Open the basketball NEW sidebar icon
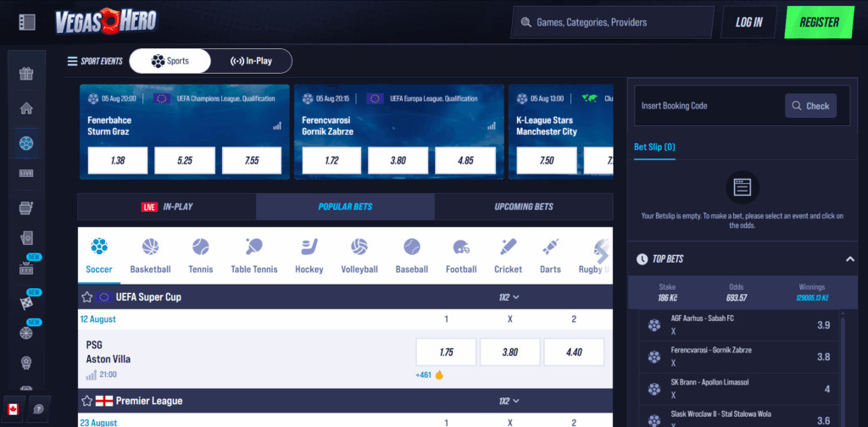The width and height of the screenshot is (868, 427). [26, 333]
